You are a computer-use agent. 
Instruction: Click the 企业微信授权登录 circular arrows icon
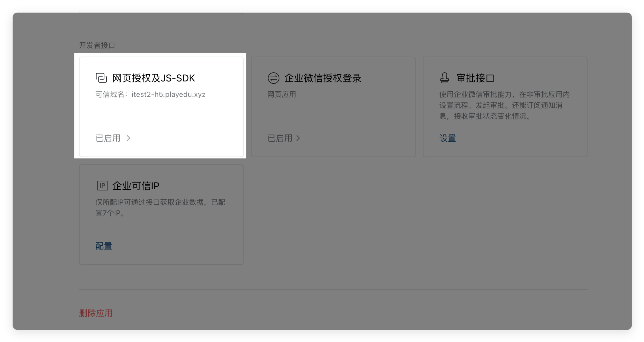273,78
